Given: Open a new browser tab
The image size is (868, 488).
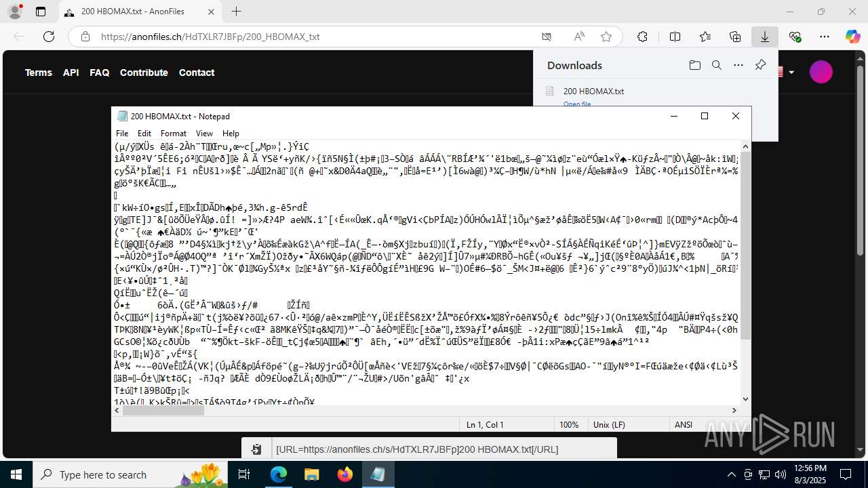Looking at the screenshot, I should [236, 12].
